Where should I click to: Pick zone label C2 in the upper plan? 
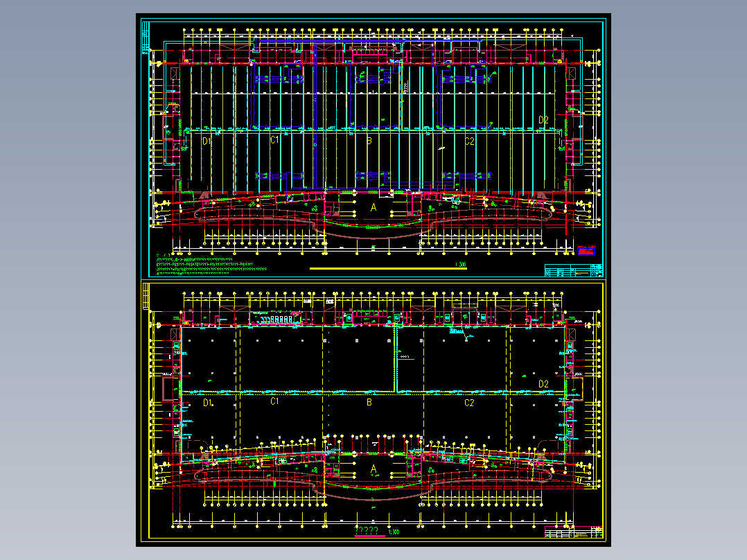tap(469, 141)
